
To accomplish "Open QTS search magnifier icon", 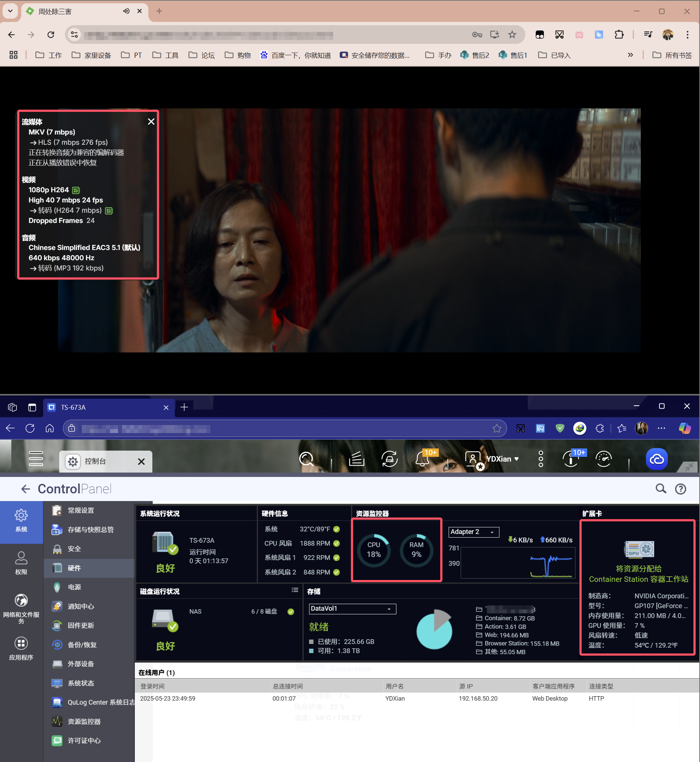I will point(306,459).
